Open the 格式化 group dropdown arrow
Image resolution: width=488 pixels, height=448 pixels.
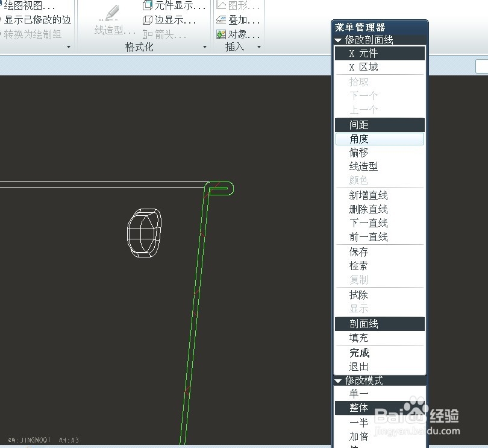(x=204, y=47)
